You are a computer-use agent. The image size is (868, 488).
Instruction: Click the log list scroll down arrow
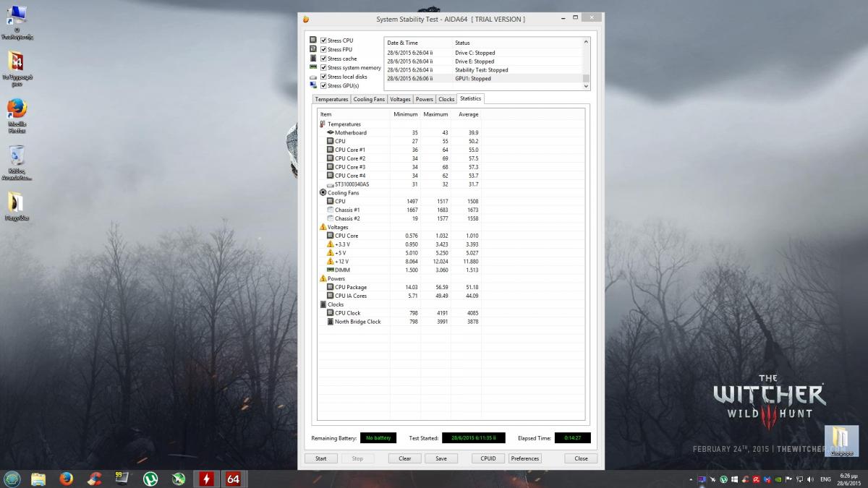[586, 86]
